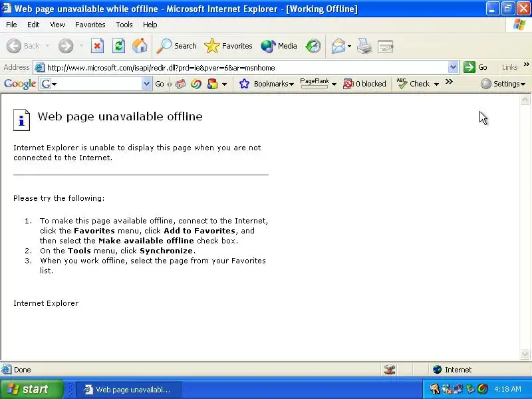
Task: Open Back button history dropdown arrow
Action: [x=47, y=45]
